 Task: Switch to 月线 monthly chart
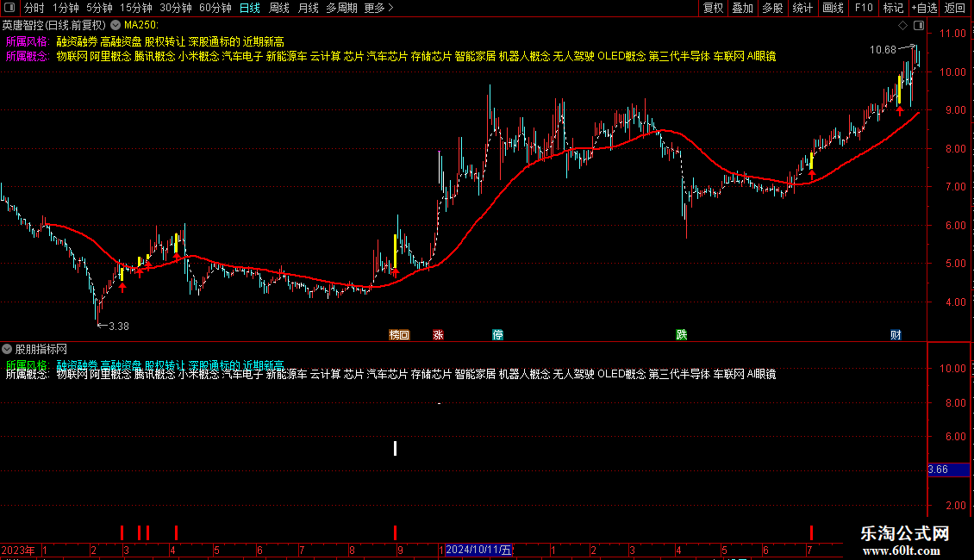pyautogui.click(x=308, y=8)
